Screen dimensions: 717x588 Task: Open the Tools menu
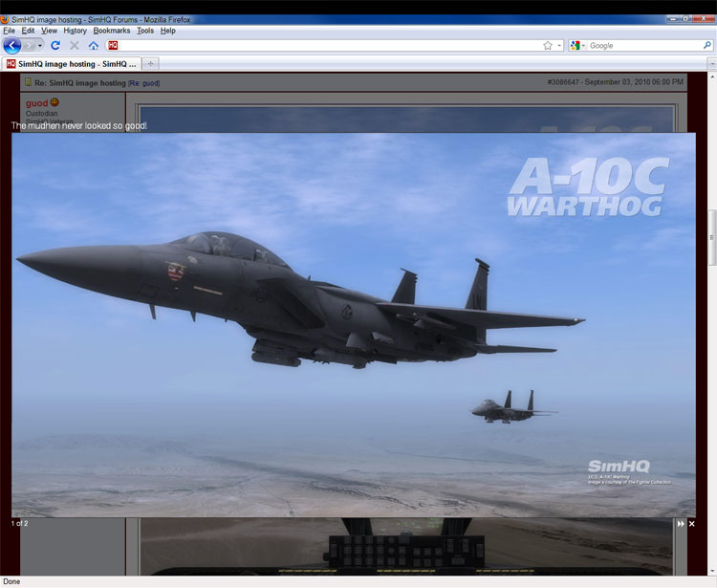tap(145, 31)
